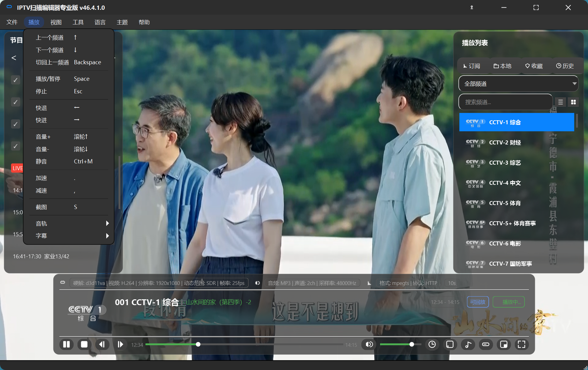Open the 历史 history tab

pos(565,66)
